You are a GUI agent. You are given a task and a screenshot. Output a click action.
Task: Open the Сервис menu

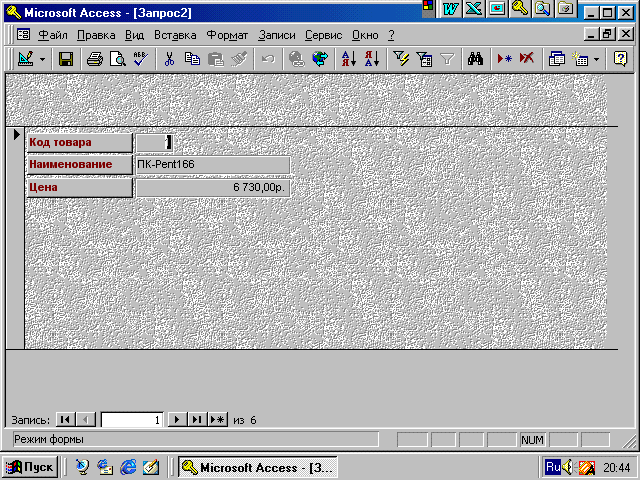pos(323,36)
